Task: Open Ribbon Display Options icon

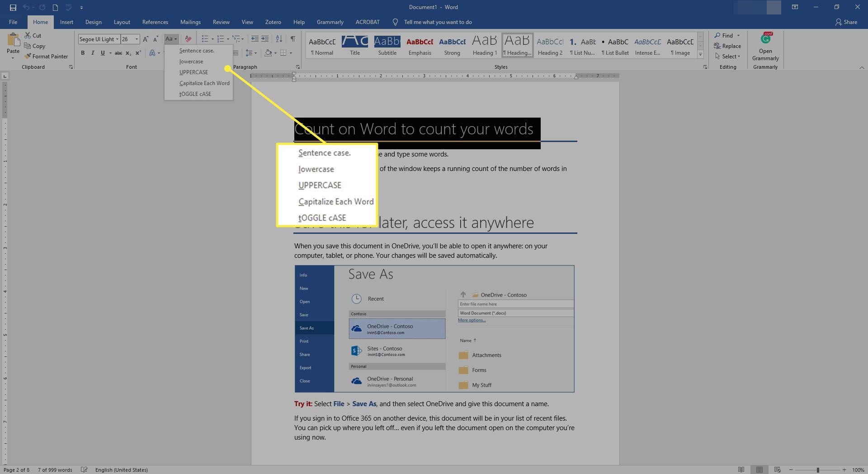Action: click(x=795, y=7)
